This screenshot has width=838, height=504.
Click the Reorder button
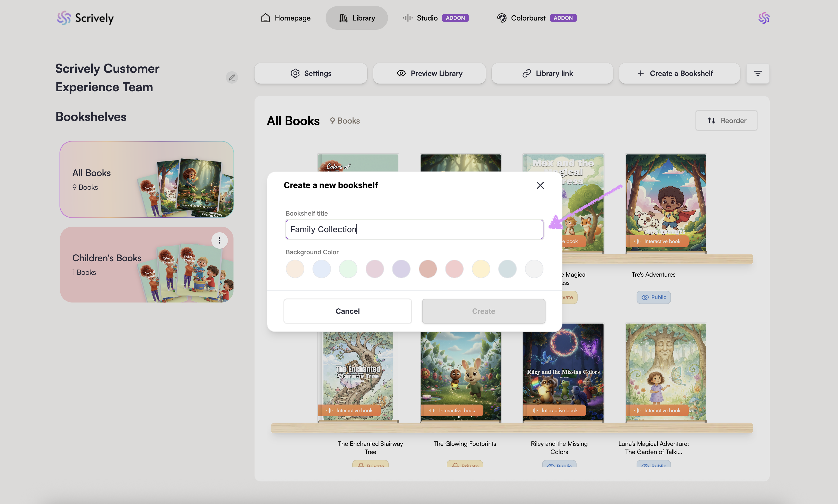coord(726,120)
